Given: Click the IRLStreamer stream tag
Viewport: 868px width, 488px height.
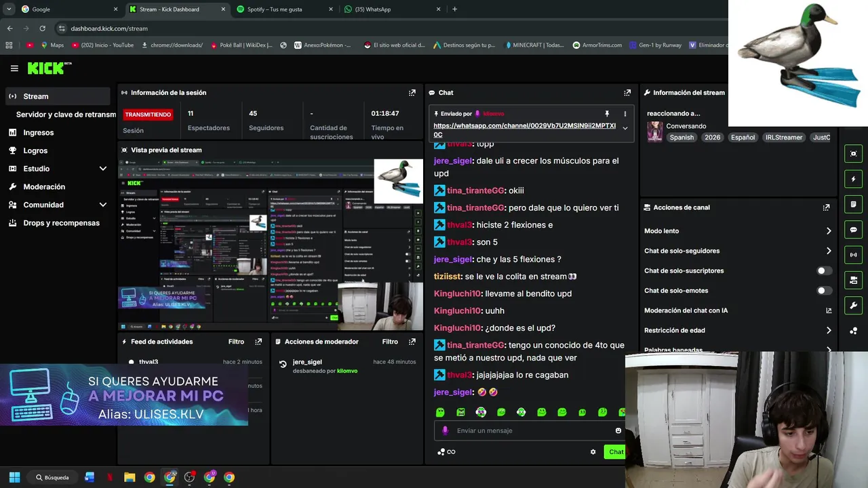Looking at the screenshot, I should pos(784,138).
